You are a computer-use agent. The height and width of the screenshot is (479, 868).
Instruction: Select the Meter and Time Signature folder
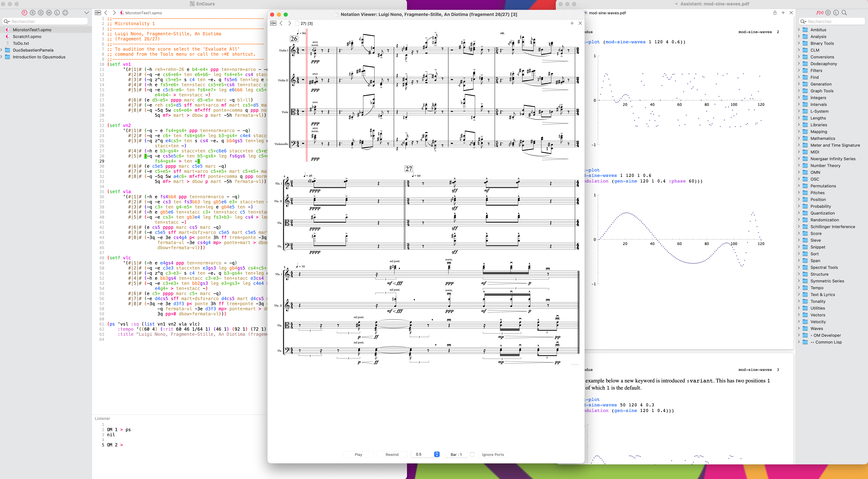835,145
